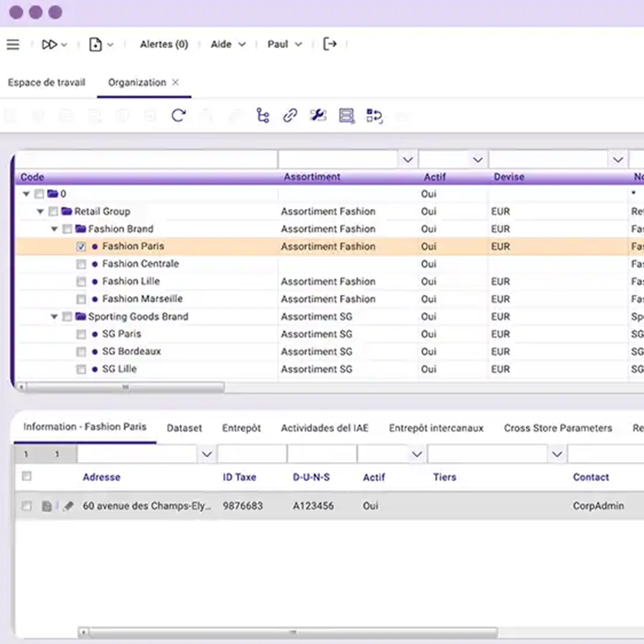Open the hamburger main menu
Screen dimensions: 644x644
[13, 44]
